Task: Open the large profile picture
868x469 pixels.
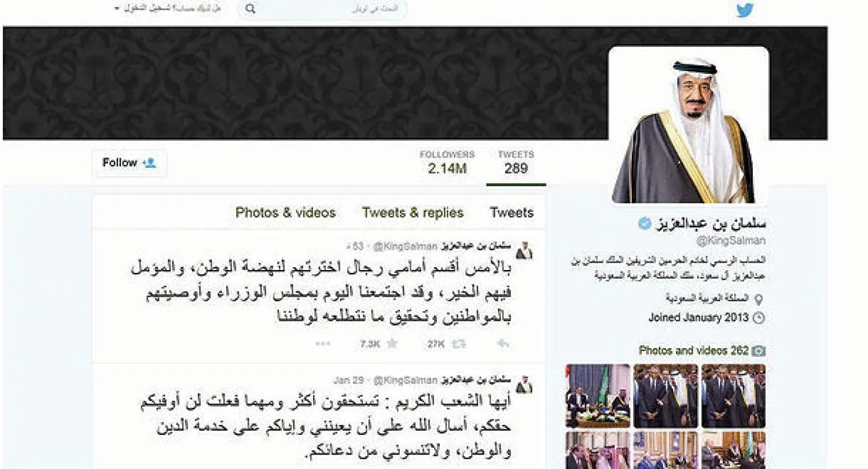Action: 689,125
